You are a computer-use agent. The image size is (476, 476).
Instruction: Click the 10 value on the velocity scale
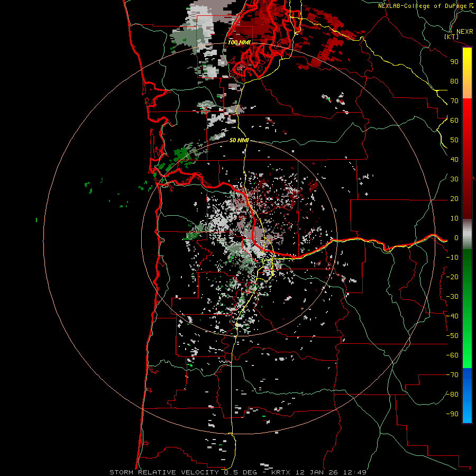pos(454,218)
